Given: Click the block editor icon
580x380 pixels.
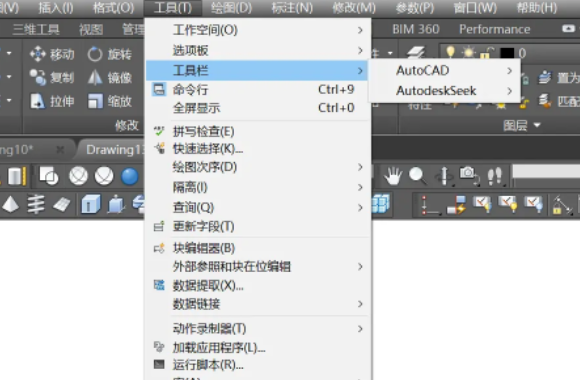Looking at the screenshot, I should point(159,248).
